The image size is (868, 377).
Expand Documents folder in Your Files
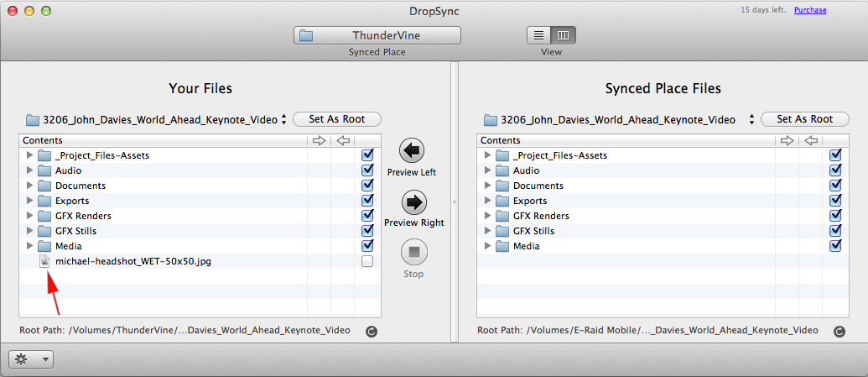(x=30, y=186)
